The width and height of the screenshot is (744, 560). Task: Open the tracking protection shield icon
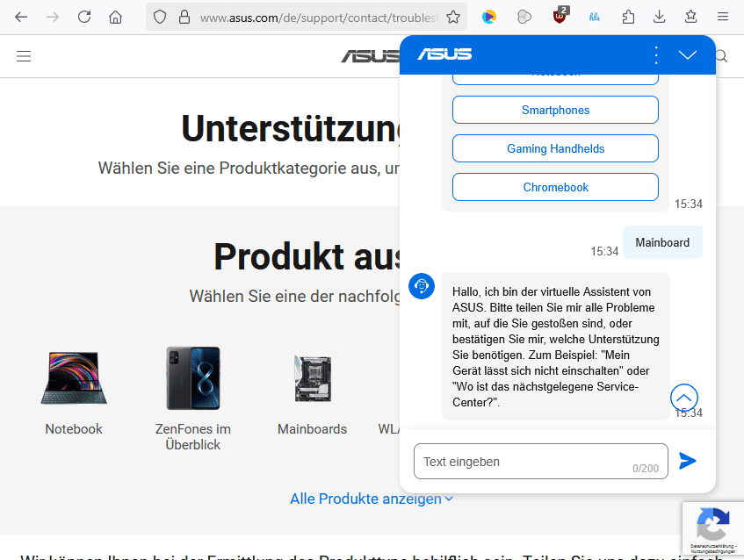[x=160, y=18]
